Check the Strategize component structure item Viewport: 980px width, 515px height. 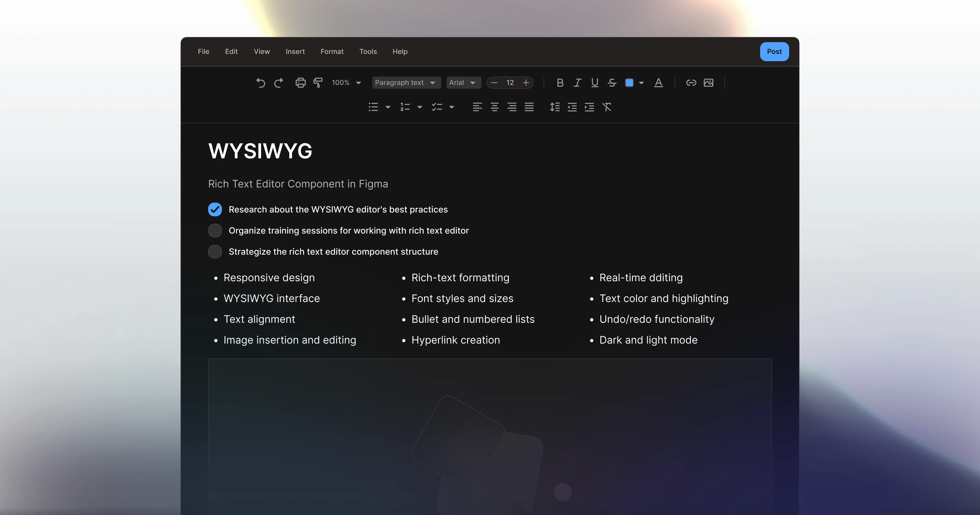click(215, 252)
